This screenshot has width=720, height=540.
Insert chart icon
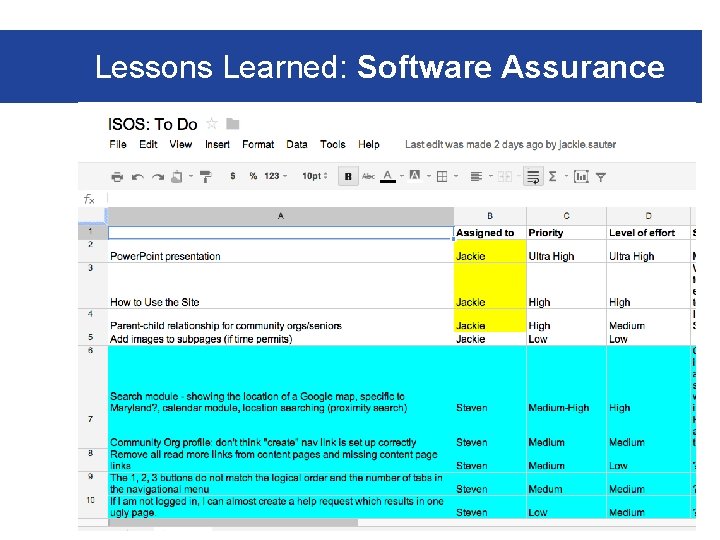(581, 176)
